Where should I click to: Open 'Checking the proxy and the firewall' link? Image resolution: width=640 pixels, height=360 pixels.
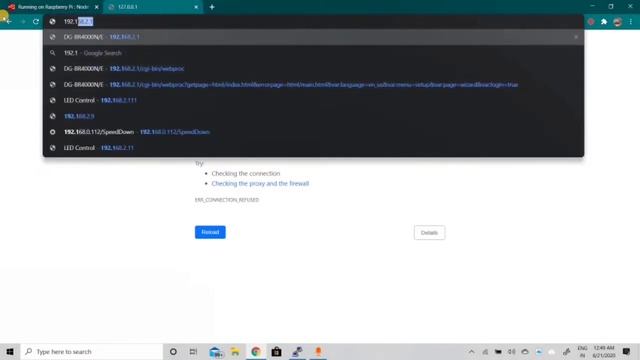click(x=260, y=184)
